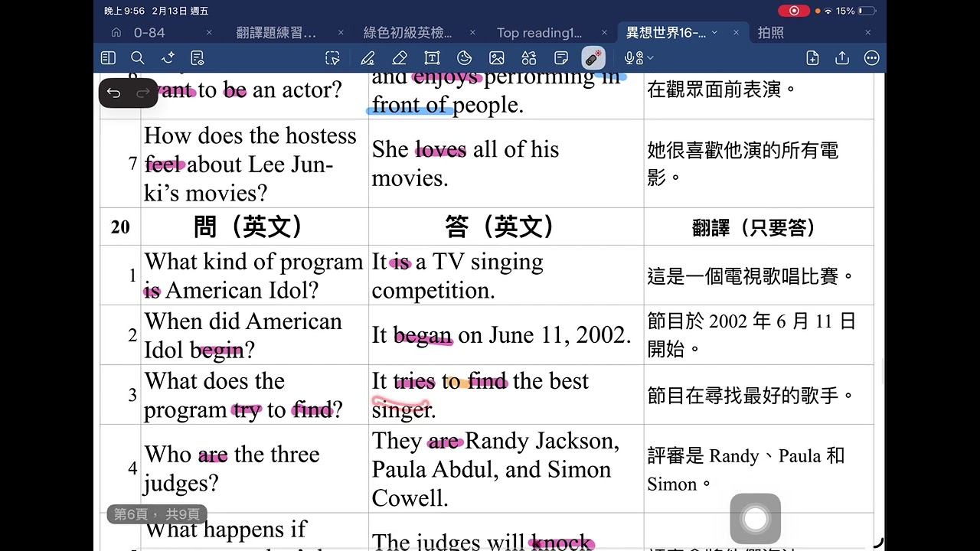Select the Image insert tool
Screen dimensions: 980x551
[497, 58]
